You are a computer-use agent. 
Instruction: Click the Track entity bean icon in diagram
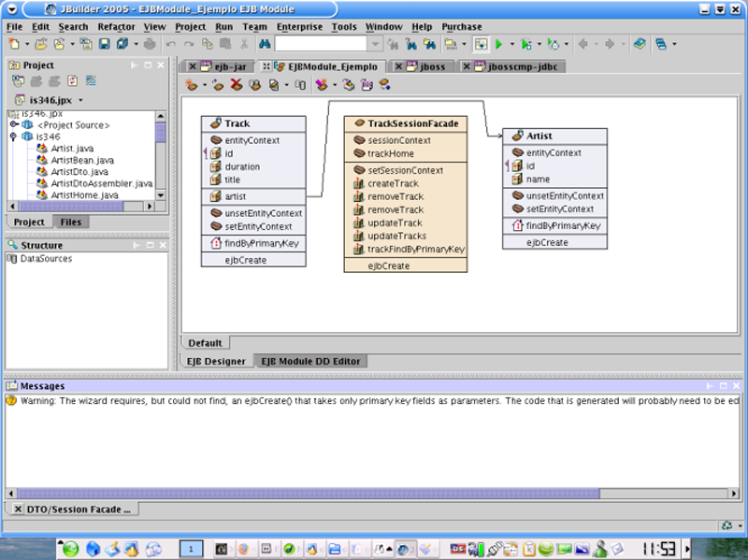pyautogui.click(x=214, y=123)
